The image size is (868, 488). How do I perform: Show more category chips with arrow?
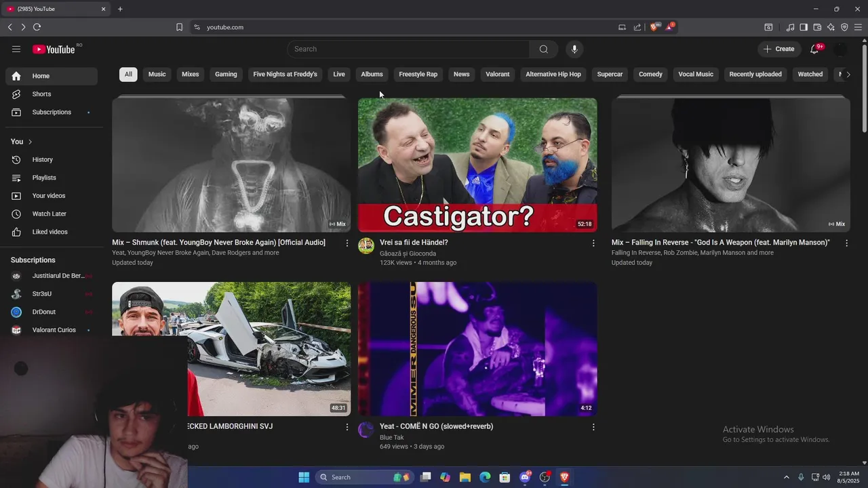[x=848, y=75]
